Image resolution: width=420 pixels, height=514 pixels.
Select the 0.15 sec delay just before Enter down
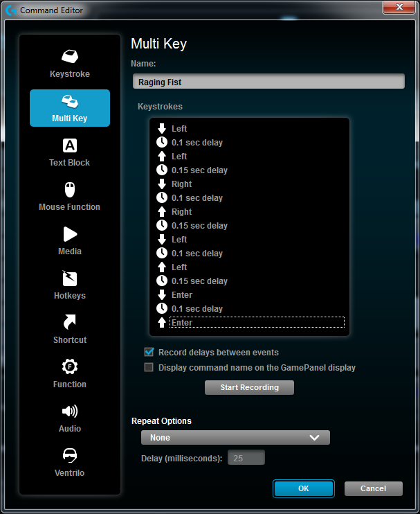(x=250, y=281)
